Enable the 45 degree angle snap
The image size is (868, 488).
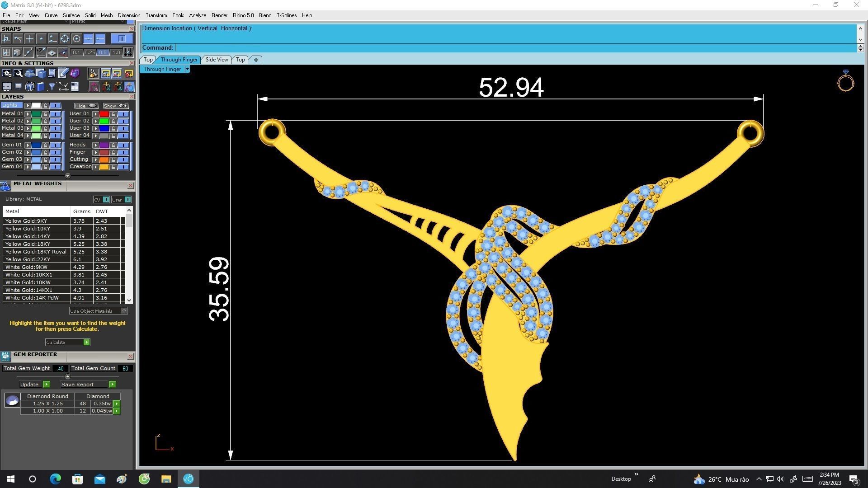(x=40, y=52)
